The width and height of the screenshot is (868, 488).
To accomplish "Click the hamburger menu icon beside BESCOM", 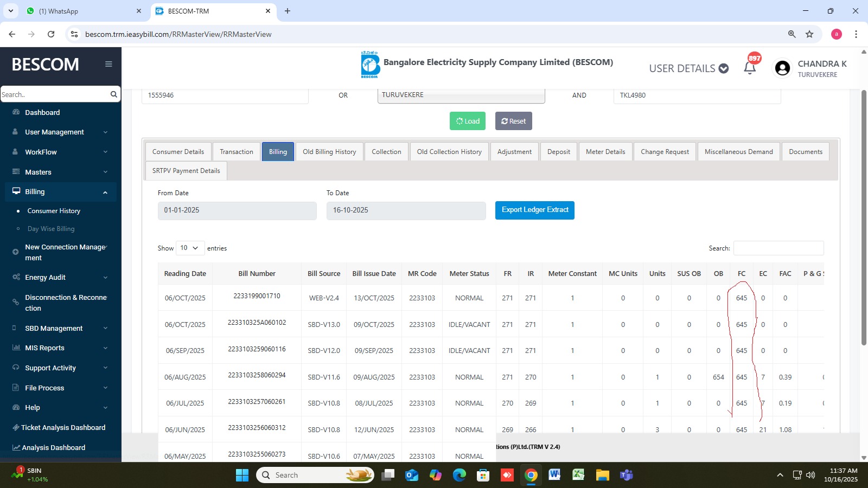I will click(x=108, y=64).
